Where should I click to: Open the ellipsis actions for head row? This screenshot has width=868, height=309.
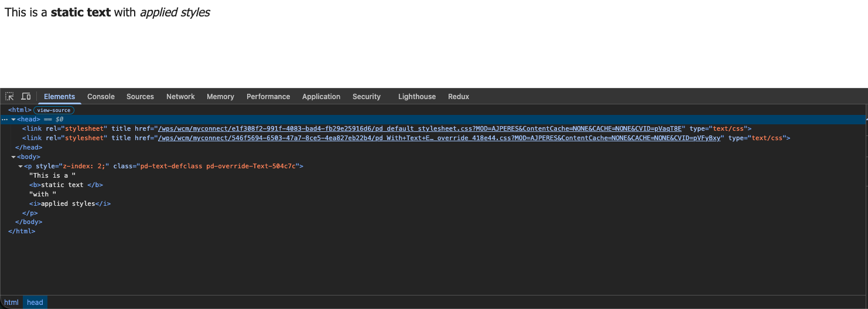[x=5, y=119]
